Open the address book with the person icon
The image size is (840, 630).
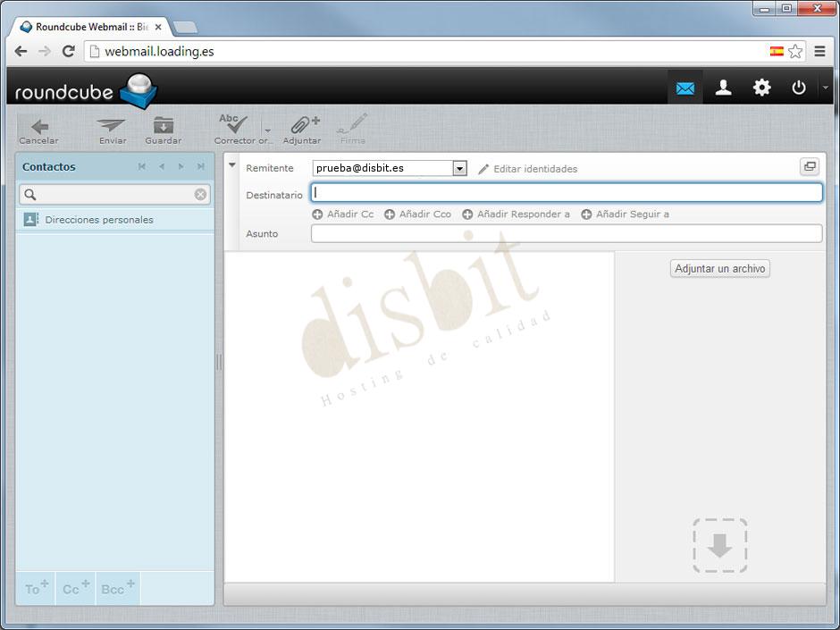coord(723,87)
